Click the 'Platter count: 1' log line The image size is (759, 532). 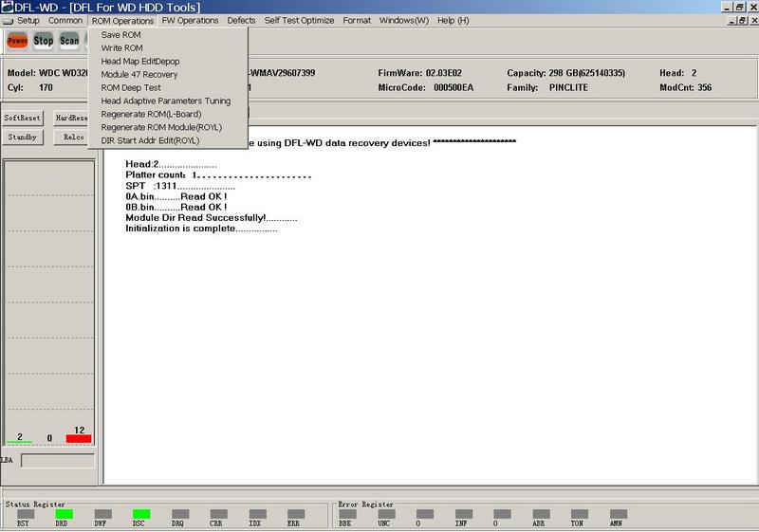(218, 175)
